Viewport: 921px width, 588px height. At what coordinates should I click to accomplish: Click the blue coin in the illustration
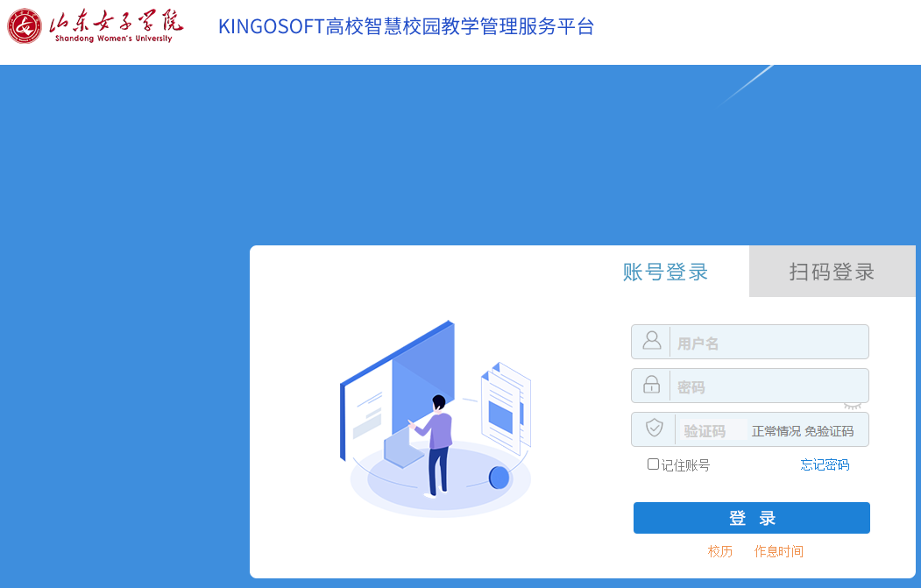pyautogui.click(x=499, y=478)
